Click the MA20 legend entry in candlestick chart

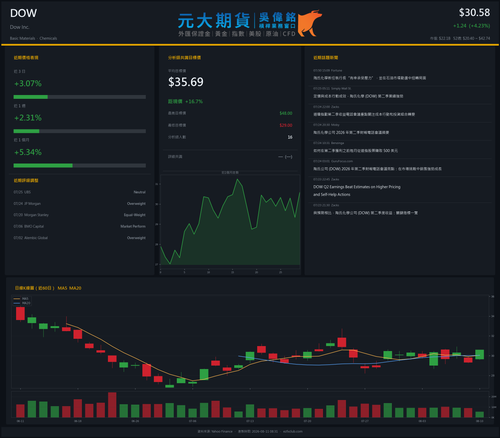(x=22, y=303)
